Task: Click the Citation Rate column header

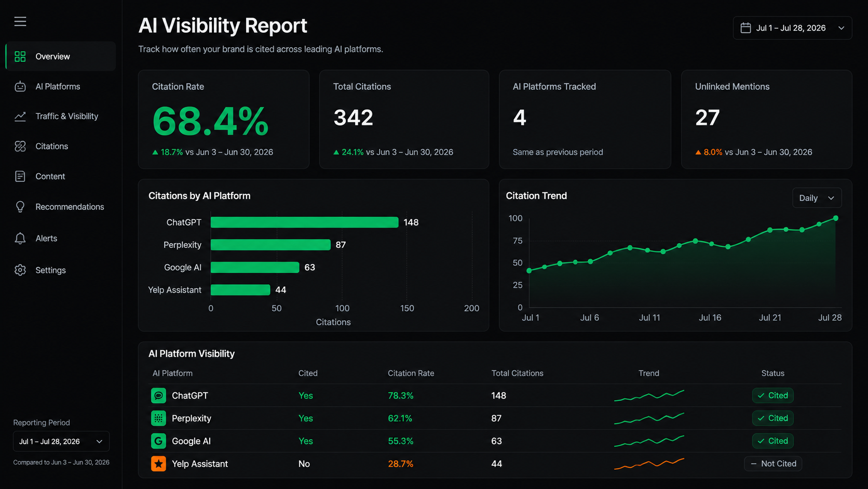Action: pos(411,373)
